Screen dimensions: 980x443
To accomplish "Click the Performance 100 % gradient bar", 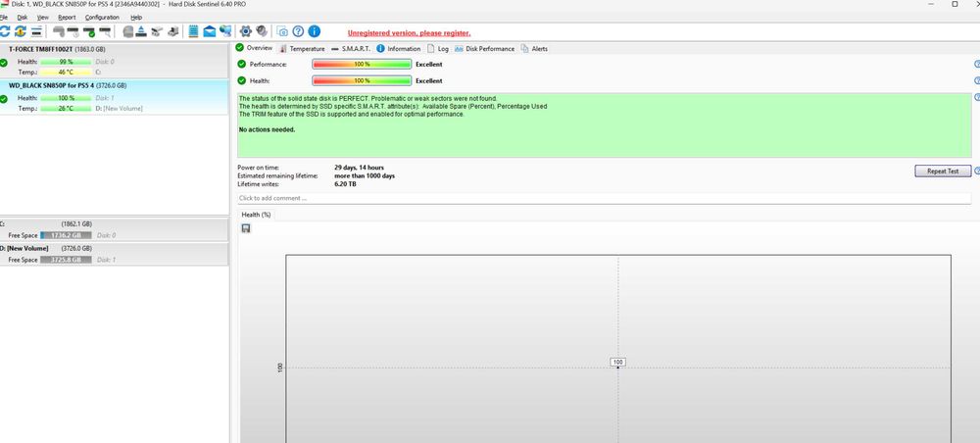I will tap(362, 64).
